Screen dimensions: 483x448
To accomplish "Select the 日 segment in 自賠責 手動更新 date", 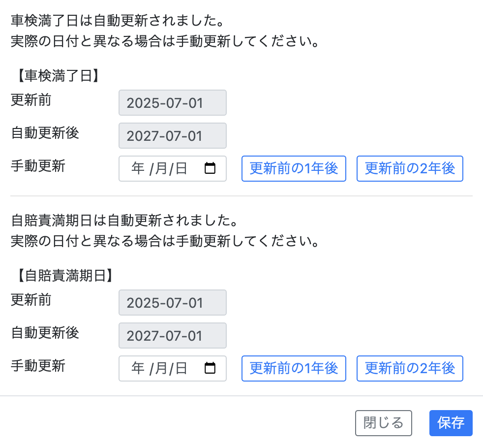I will click(181, 368).
